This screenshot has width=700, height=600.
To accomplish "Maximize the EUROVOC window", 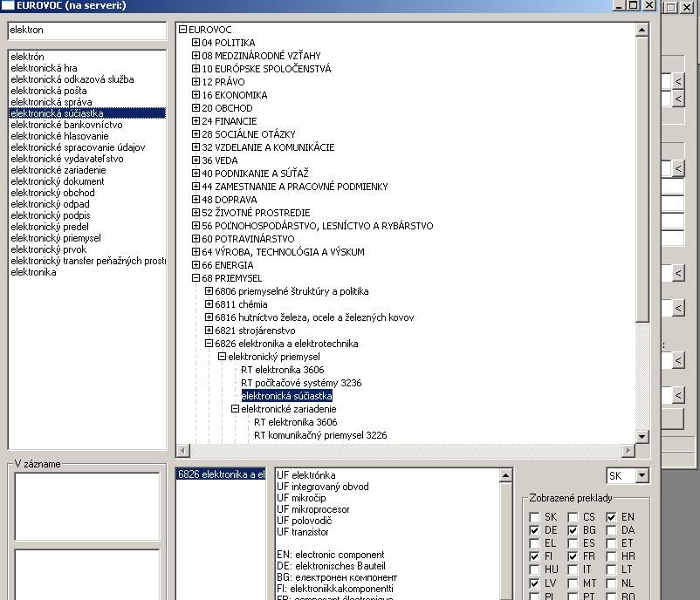I will click(633, 5).
